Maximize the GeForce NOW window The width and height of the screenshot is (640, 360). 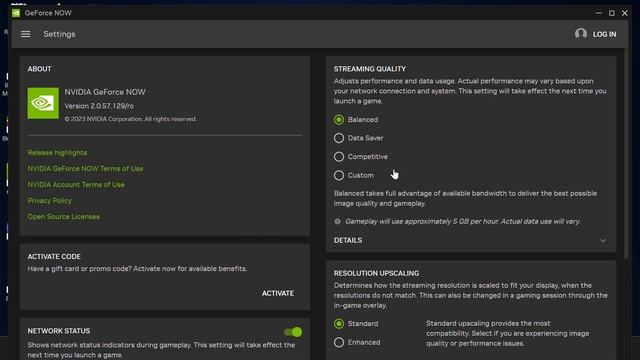coord(611,13)
